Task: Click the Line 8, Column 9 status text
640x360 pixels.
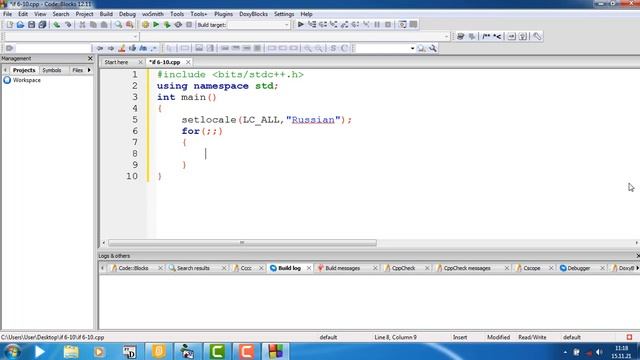Action: tap(395, 338)
